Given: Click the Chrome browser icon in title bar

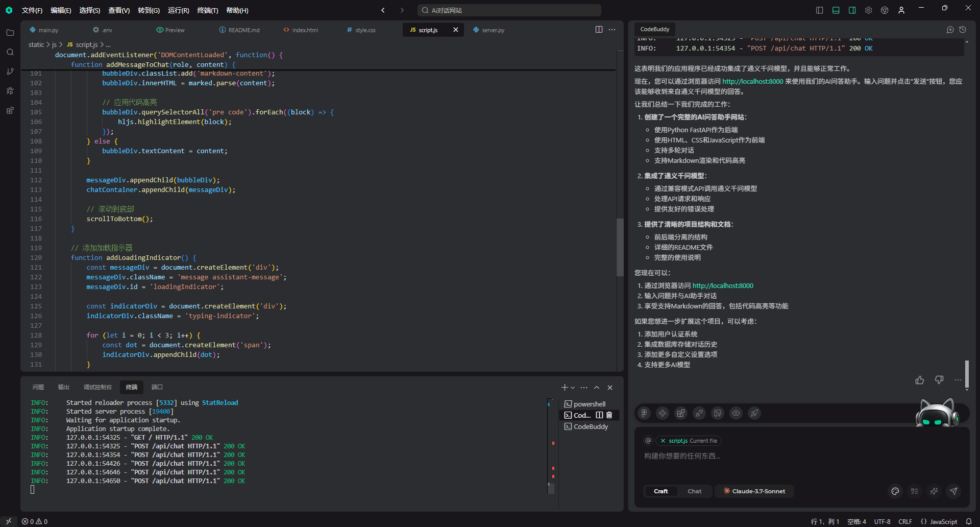Looking at the screenshot, I should coord(885,10).
